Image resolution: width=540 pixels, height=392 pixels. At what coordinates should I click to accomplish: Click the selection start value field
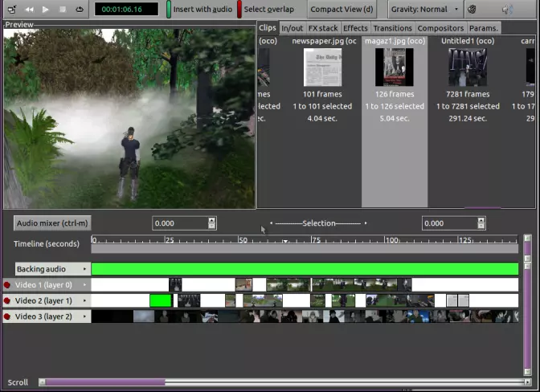[x=180, y=223]
